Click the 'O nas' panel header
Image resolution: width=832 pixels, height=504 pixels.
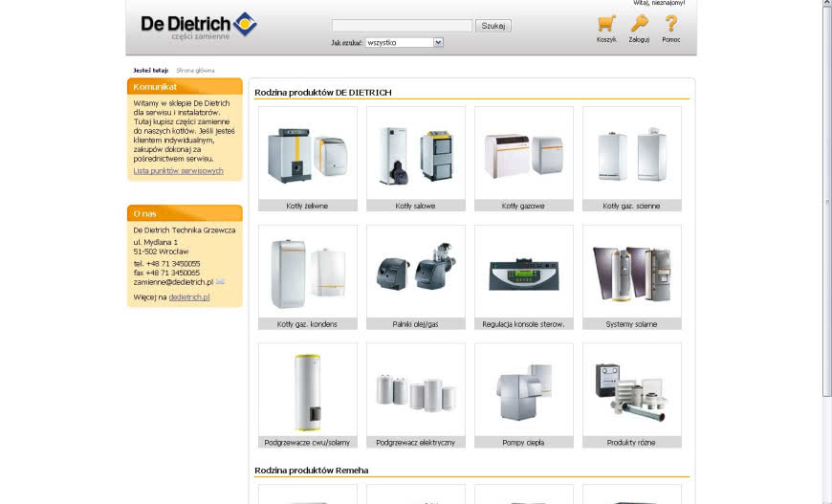pyautogui.click(x=185, y=213)
